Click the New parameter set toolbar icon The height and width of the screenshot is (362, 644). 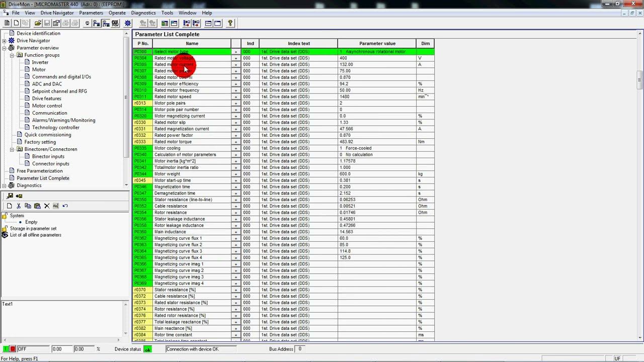point(16,23)
